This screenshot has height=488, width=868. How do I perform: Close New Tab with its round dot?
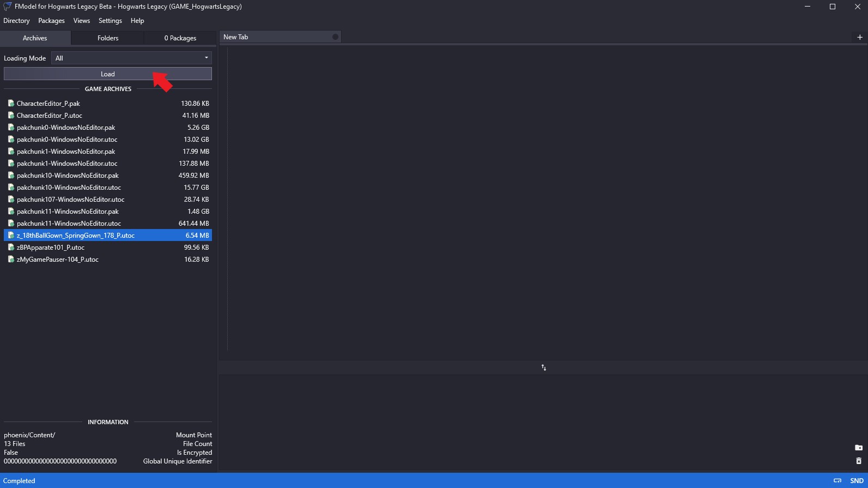tap(335, 37)
